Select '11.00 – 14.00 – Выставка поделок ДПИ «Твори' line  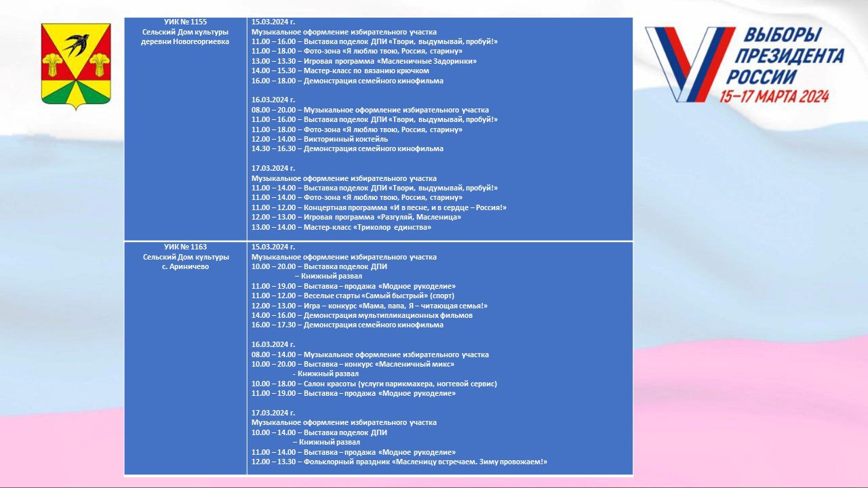374,188
